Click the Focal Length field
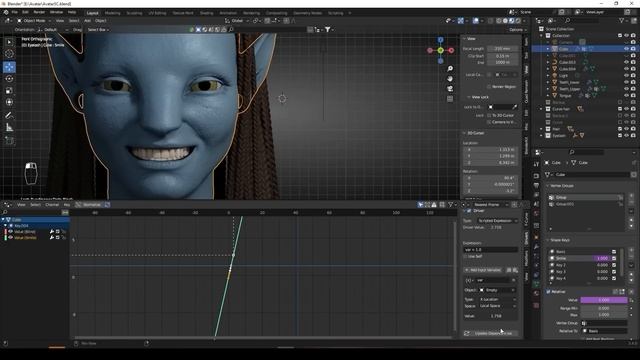This screenshot has height=360, width=640. coord(502,49)
